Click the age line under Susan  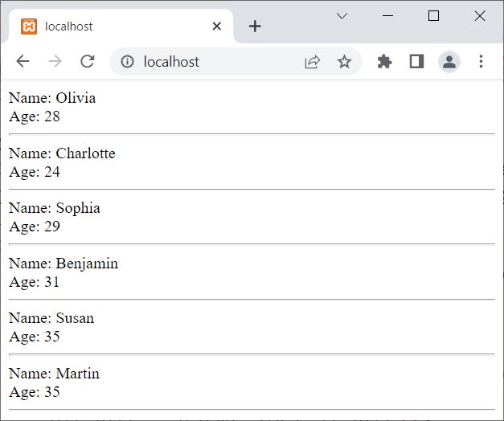pos(35,337)
